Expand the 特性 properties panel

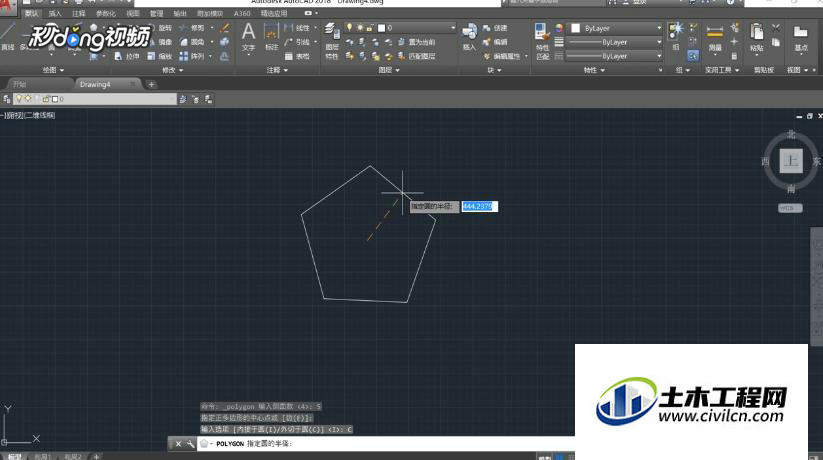(594, 70)
